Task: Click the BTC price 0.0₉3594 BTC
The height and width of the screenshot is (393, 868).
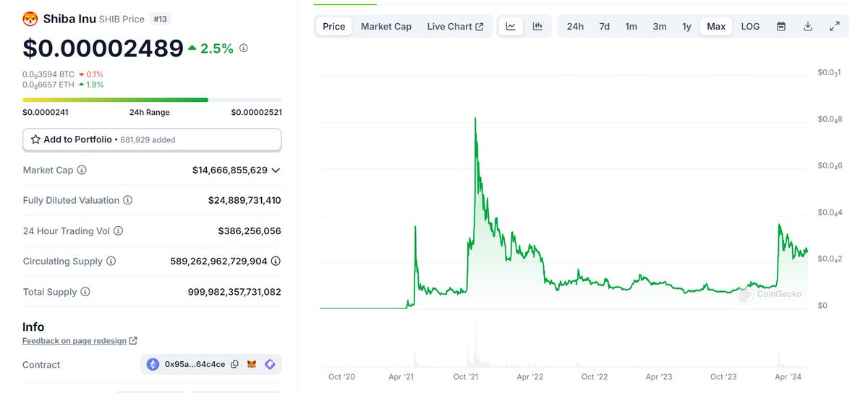Action: pos(48,74)
